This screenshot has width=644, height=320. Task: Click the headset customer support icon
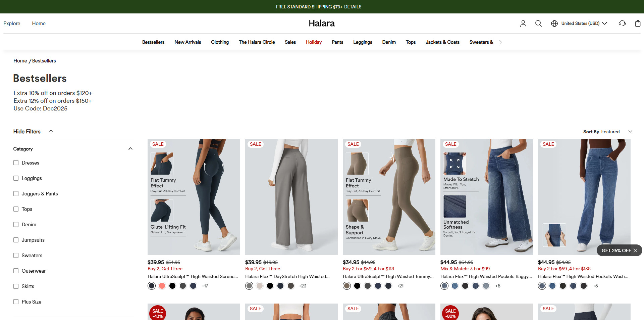[x=622, y=24]
